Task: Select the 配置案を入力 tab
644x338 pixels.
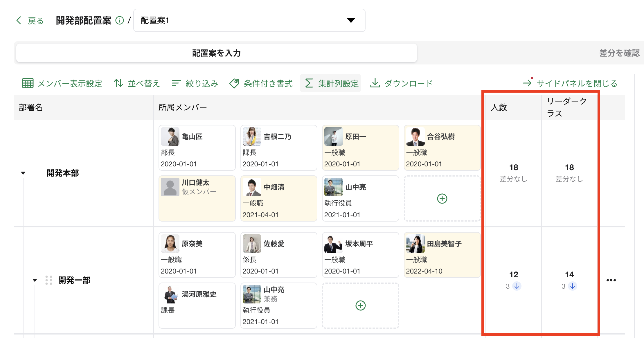Action: coord(216,53)
